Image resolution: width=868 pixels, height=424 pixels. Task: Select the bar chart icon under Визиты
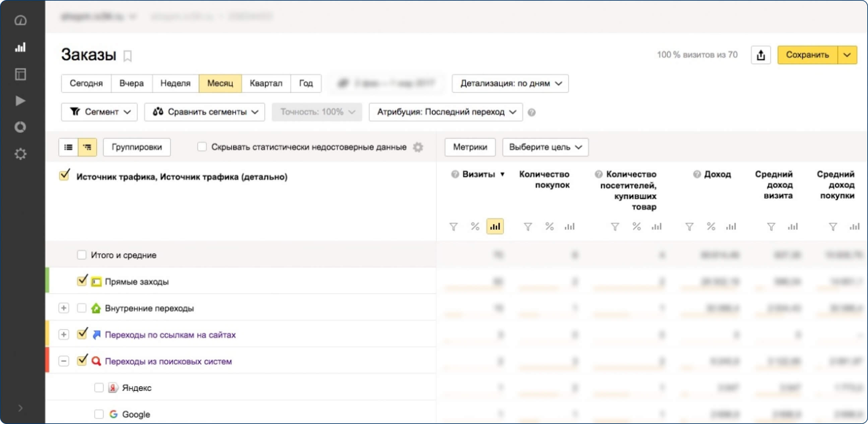coord(495,226)
